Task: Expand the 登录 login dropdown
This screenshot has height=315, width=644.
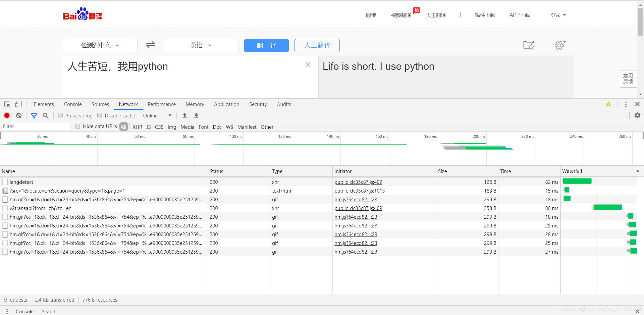Action: (x=558, y=15)
